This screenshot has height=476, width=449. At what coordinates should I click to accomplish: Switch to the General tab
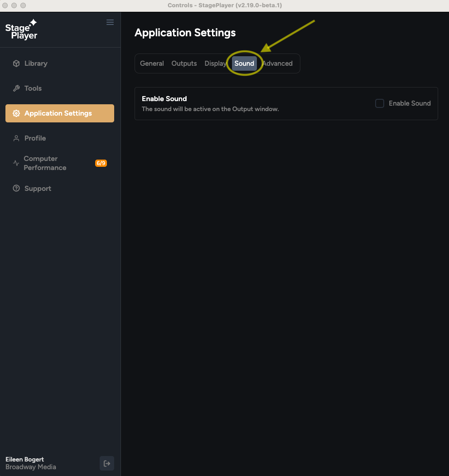click(152, 63)
